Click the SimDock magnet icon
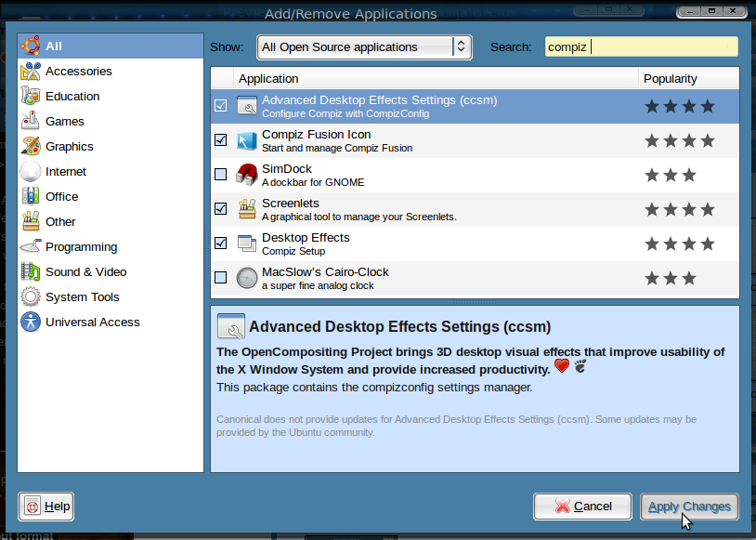 (247, 175)
